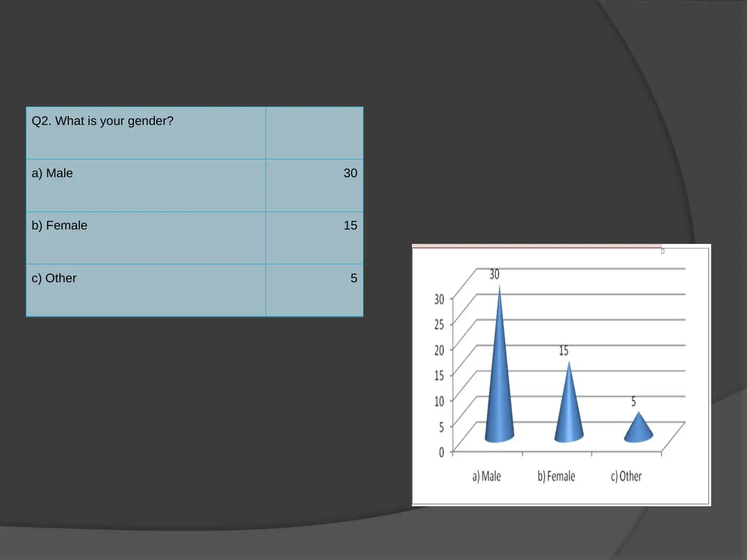Click the 'c) Other' chart axis label
The image size is (747, 560).
pyautogui.click(x=626, y=476)
